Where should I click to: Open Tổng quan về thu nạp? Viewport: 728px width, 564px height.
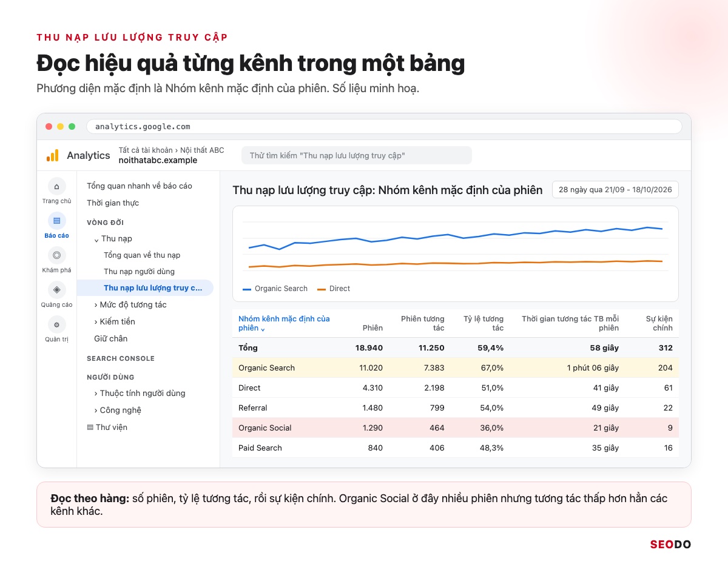click(142, 255)
